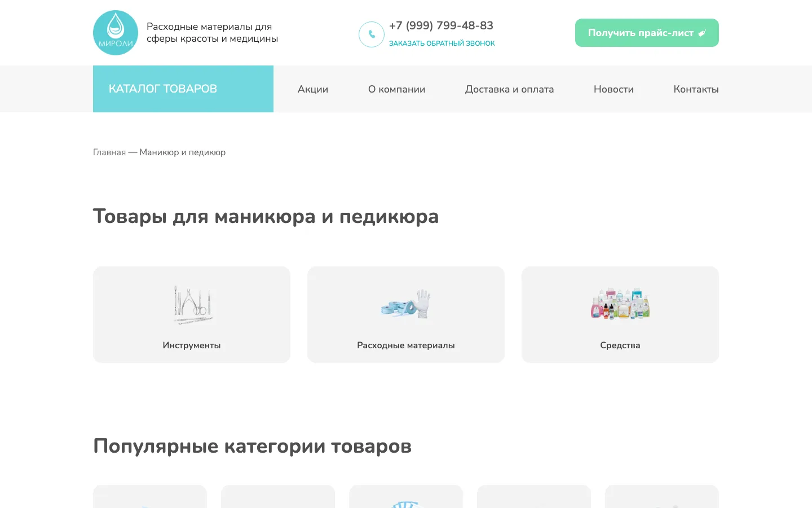This screenshot has width=812, height=508.
Task: Go to Главная in the breadcrumb
Action: (x=109, y=152)
